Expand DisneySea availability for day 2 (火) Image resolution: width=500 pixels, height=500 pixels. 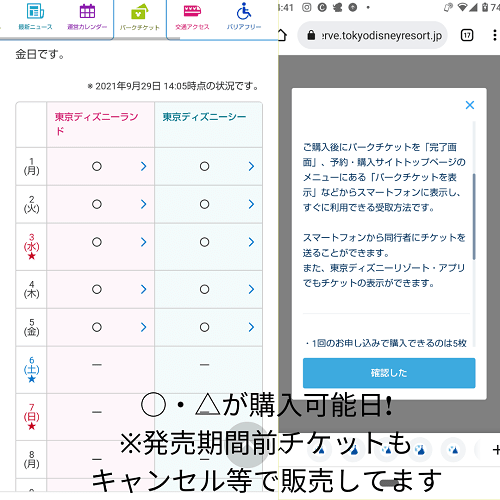coord(251,204)
